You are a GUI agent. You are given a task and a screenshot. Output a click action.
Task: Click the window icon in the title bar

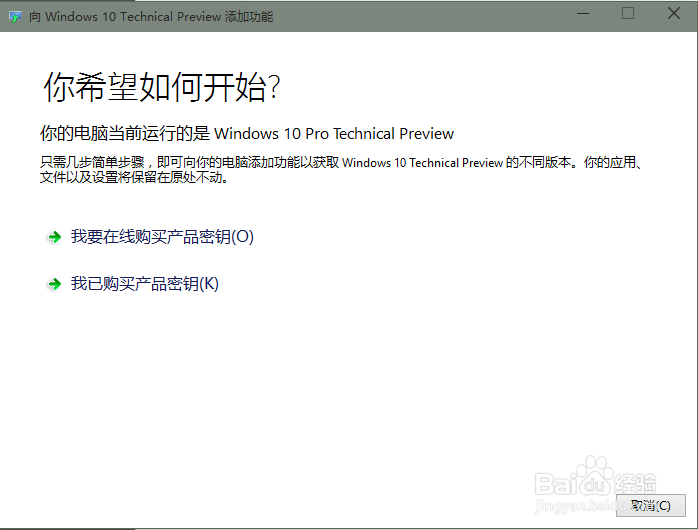(x=15, y=17)
